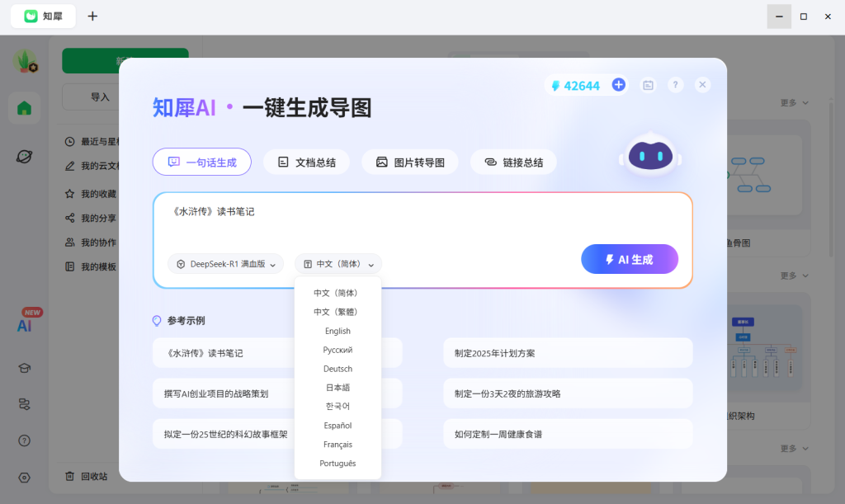The height and width of the screenshot is (504, 845).
Task: Expand the topmost 更多 in background
Action: pyautogui.click(x=795, y=102)
